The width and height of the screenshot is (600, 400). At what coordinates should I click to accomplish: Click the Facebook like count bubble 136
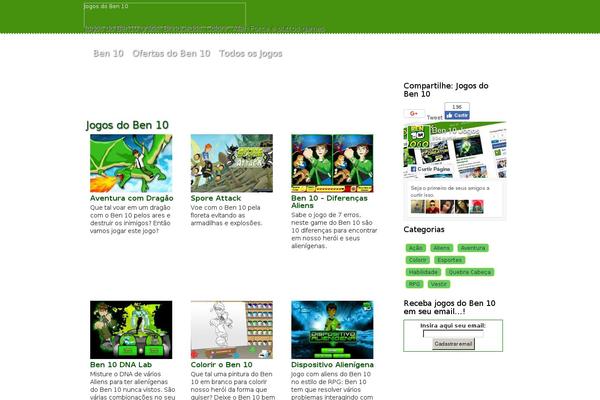pyautogui.click(x=457, y=107)
